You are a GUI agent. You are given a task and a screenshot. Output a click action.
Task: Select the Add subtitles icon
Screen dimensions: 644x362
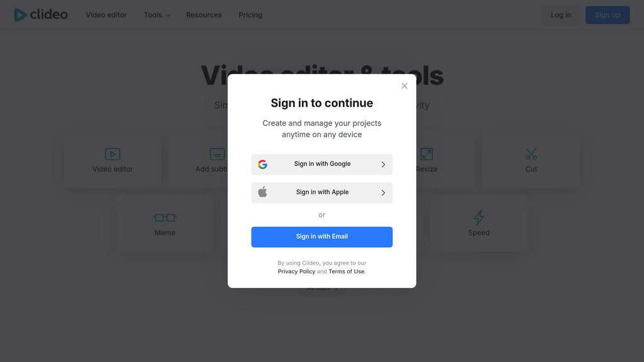pos(217,154)
